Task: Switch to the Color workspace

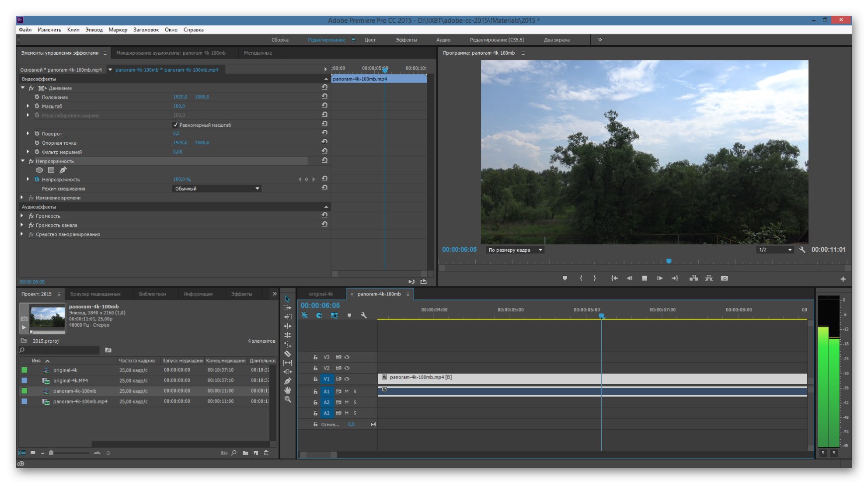Action: (x=370, y=40)
